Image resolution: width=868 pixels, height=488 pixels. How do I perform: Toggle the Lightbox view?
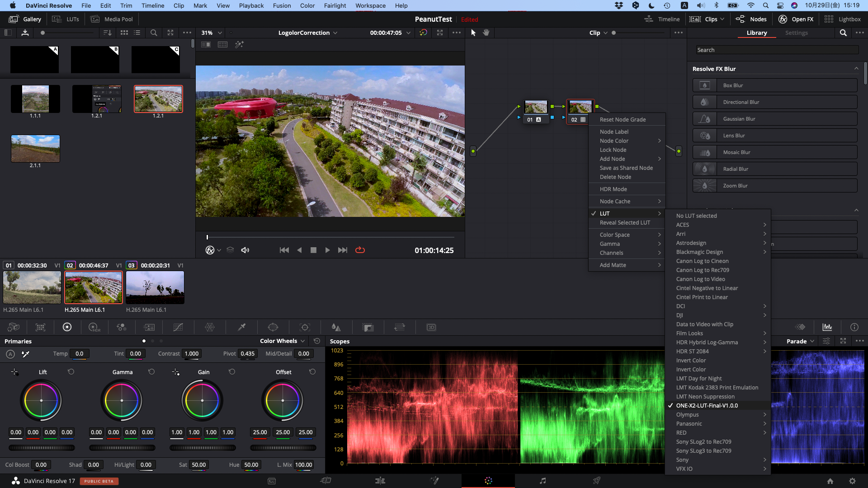point(842,19)
